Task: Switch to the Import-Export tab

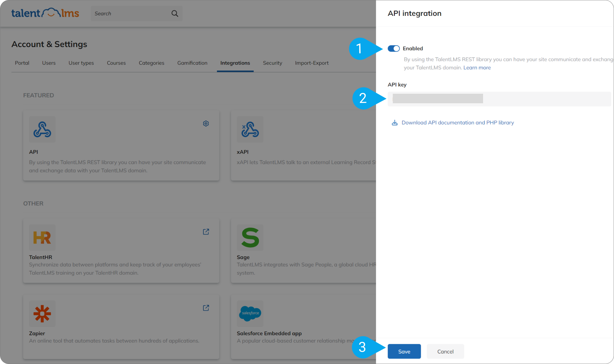Action: tap(312, 63)
